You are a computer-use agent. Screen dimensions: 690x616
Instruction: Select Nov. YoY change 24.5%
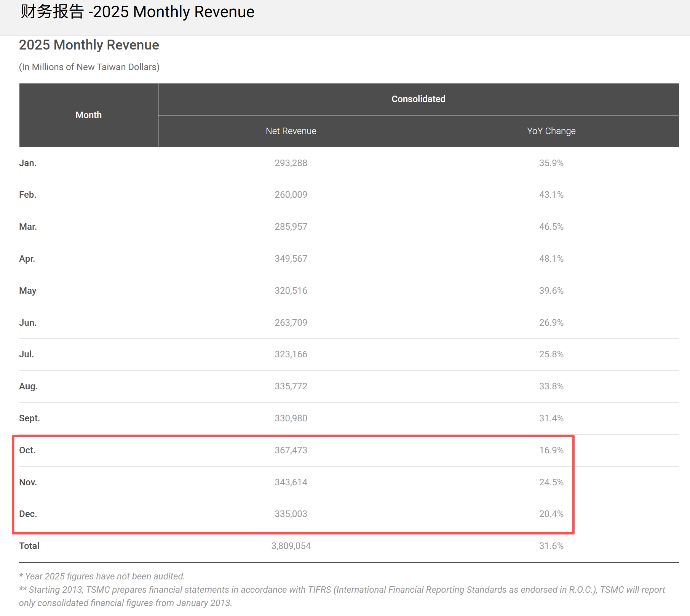(551, 482)
